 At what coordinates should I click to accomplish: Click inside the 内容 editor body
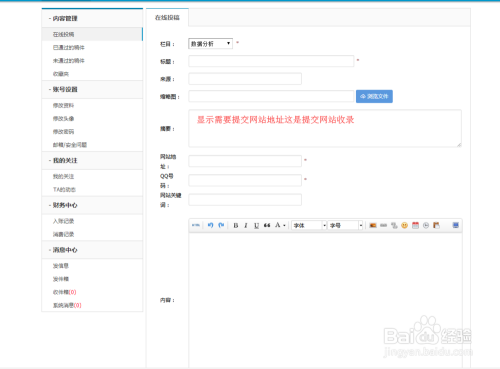click(325, 300)
